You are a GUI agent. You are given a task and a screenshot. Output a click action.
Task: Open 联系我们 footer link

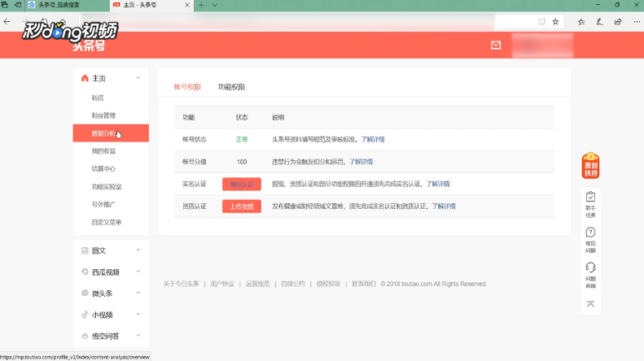click(363, 284)
